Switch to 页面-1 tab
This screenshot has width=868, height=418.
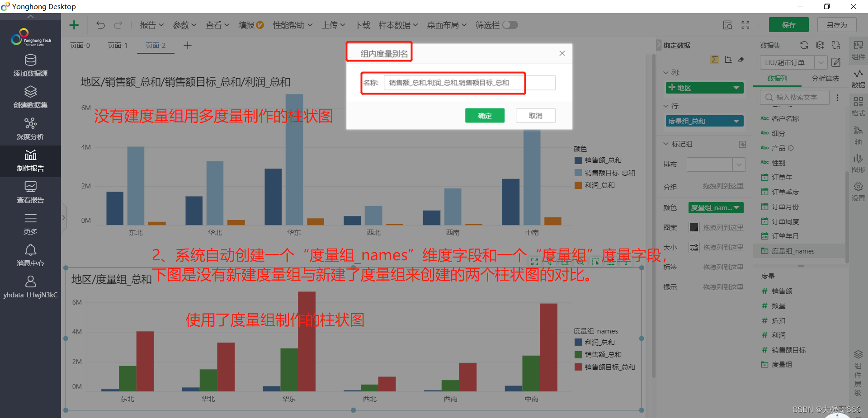[118, 45]
